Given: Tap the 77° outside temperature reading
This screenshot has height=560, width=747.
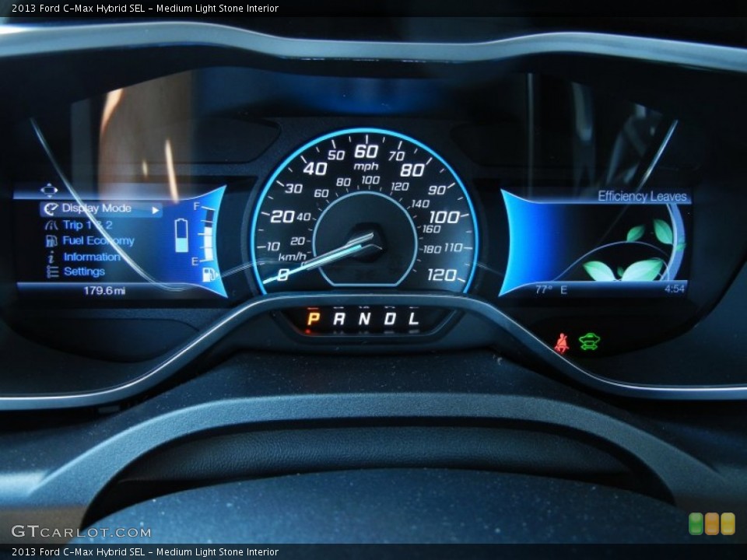Looking at the screenshot, I should (x=544, y=289).
